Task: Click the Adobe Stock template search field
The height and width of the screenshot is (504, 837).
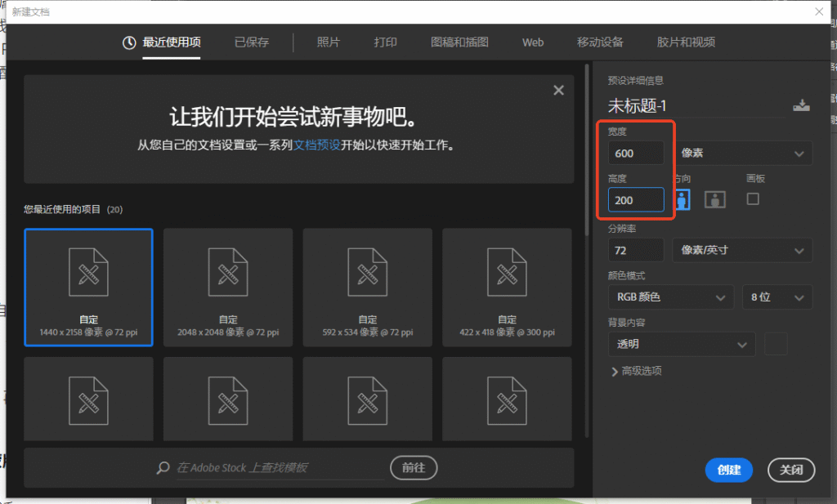Action: (280, 468)
